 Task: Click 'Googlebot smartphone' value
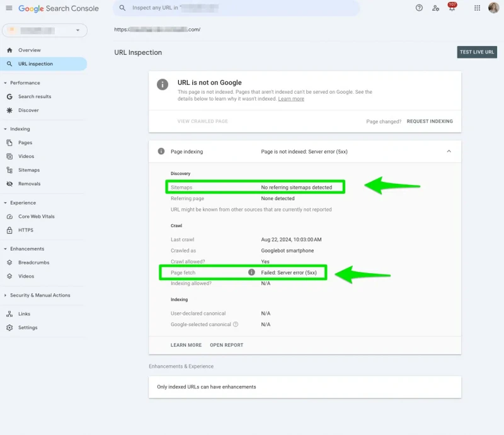point(287,251)
